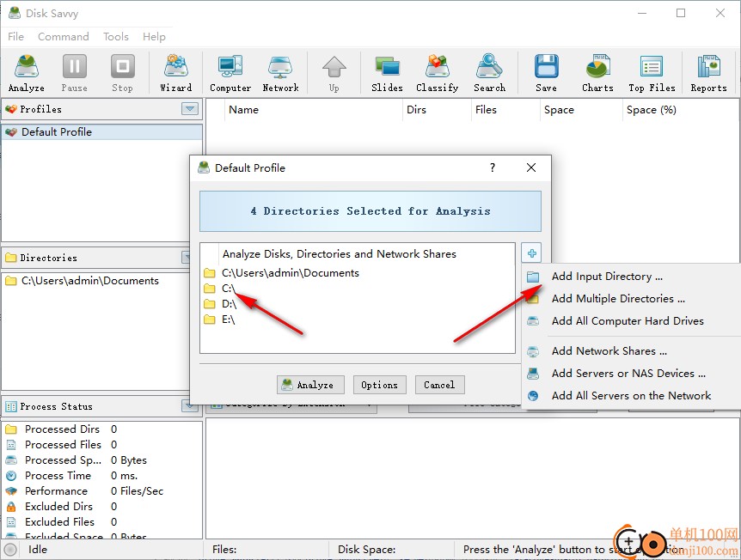Click the Computer toolbar icon
The width and height of the screenshot is (741, 560).
click(x=230, y=73)
